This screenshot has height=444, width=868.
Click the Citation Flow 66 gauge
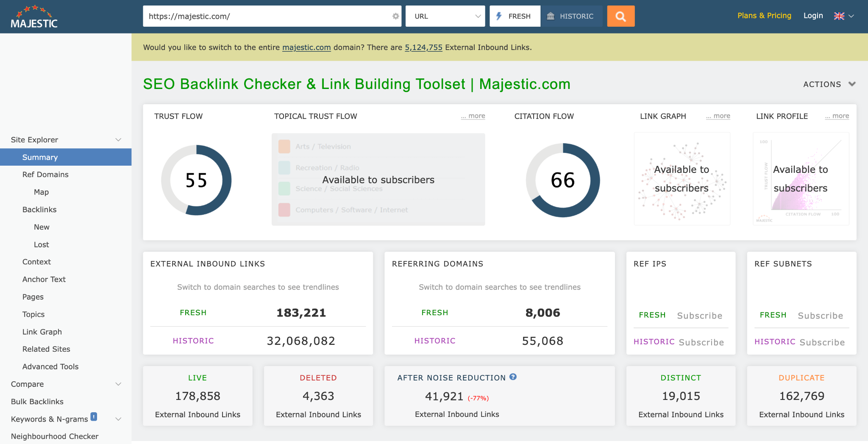click(x=563, y=180)
